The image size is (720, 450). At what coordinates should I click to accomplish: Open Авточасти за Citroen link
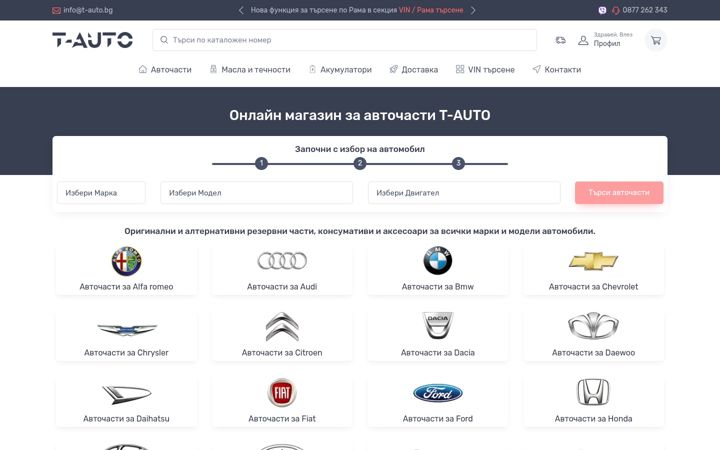click(282, 353)
